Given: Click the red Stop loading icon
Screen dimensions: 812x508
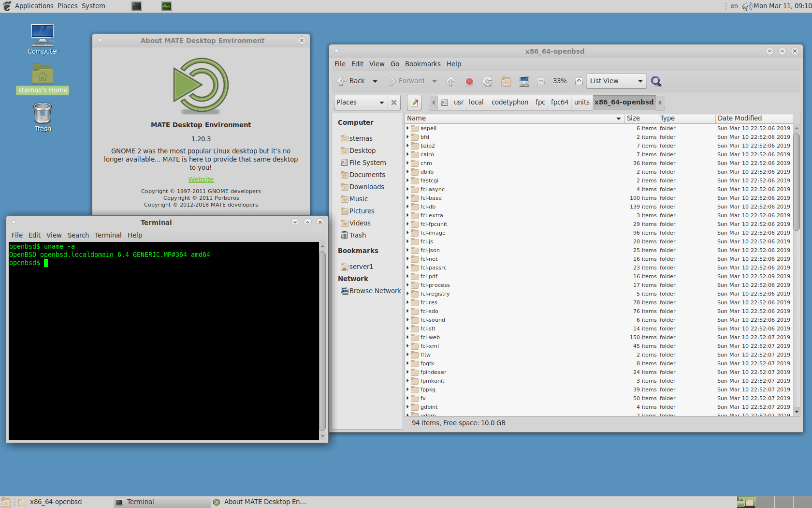Looking at the screenshot, I should pos(469,81).
